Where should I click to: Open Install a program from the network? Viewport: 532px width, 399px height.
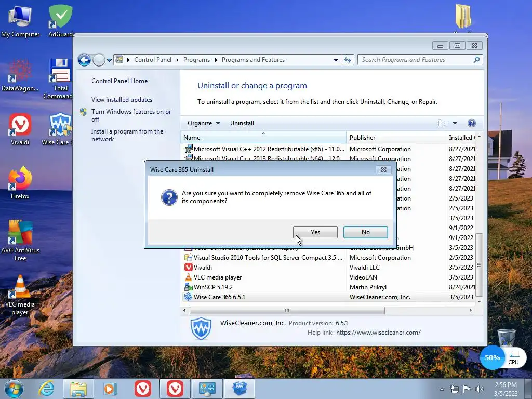tap(127, 135)
